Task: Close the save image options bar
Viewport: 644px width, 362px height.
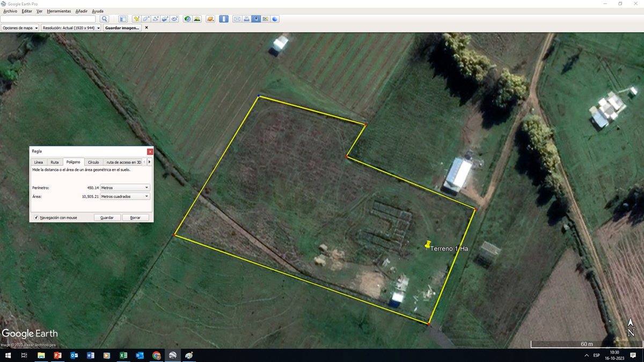Action: (147, 28)
